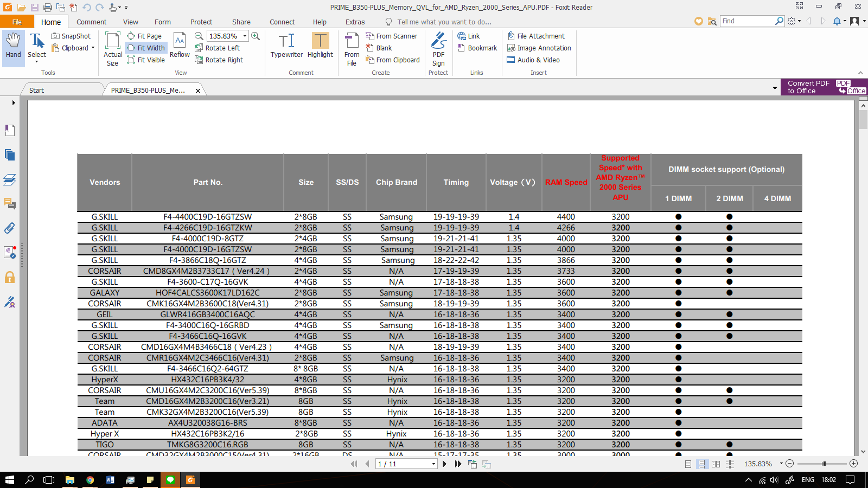Open the zoom percentage dropdown
Screen dimensions: 868x488
(245, 36)
